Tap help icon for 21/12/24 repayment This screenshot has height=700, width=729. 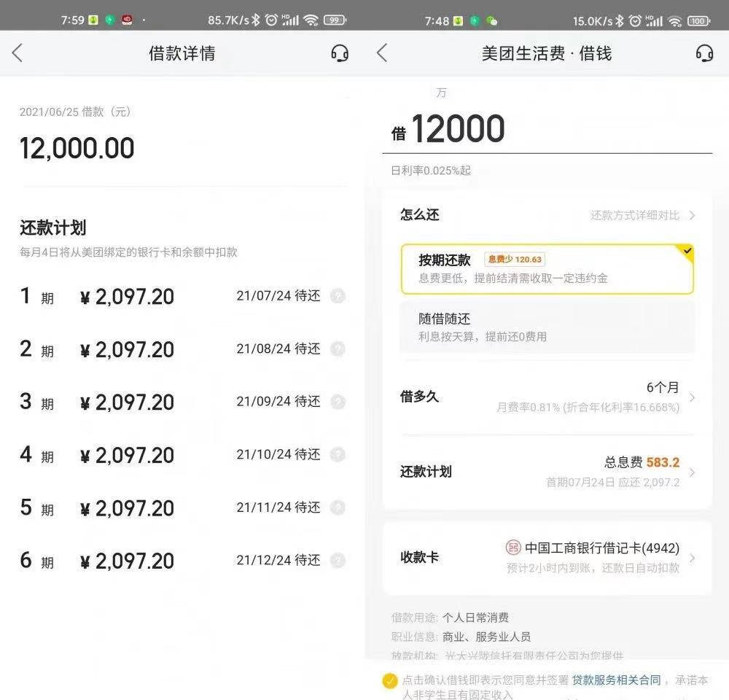pos(338,561)
